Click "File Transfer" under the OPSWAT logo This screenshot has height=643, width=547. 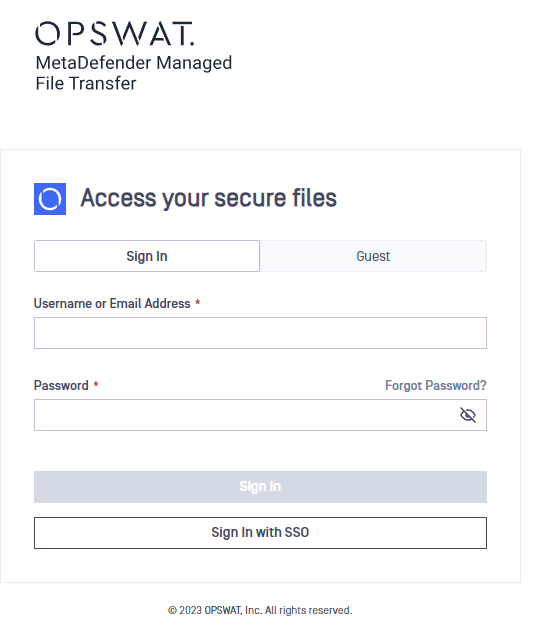pos(86,83)
